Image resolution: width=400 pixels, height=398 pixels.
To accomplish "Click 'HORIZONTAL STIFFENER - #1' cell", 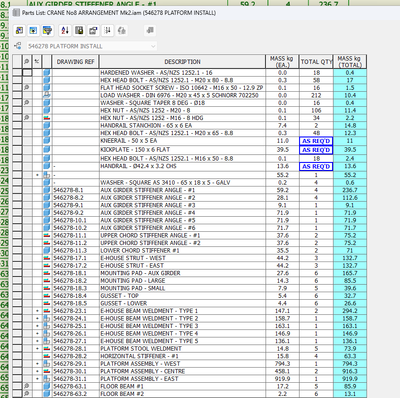I will coord(182,356).
